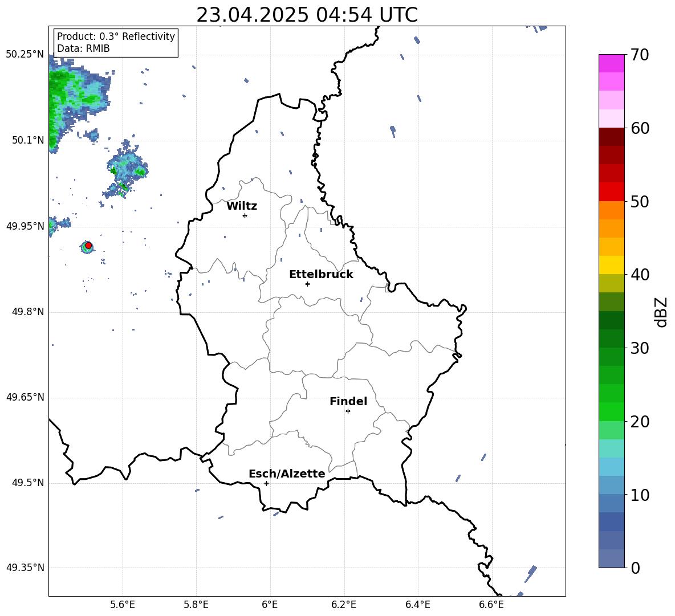Click "Product: 0.3° Reflectivity" legend text
Screen dimensions: 675x616
point(116,36)
